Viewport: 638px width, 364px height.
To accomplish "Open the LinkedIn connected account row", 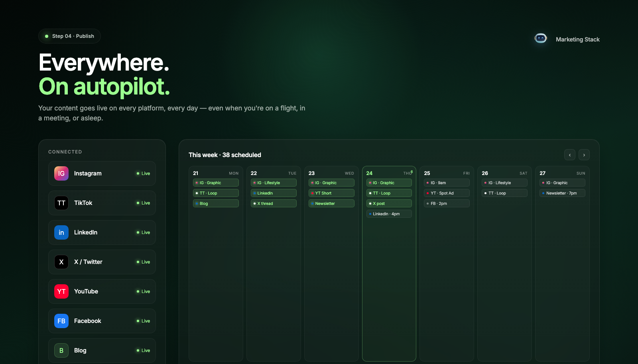I will click(102, 232).
